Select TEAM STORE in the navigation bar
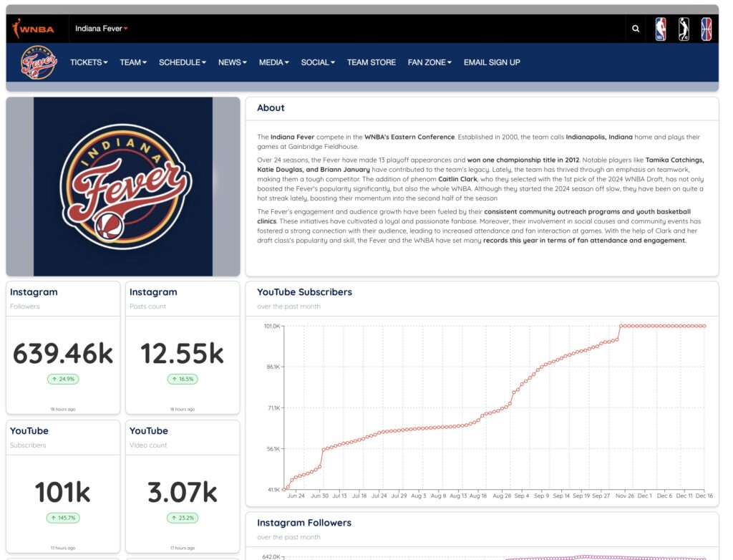Image resolution: width=733 pixels, height=560 pixels. (371, 62)
